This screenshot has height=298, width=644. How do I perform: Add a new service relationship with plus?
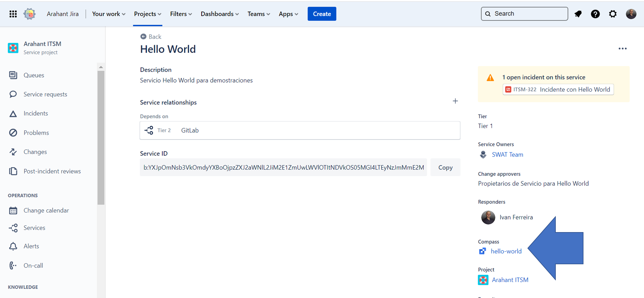click(x=455, y=101)
